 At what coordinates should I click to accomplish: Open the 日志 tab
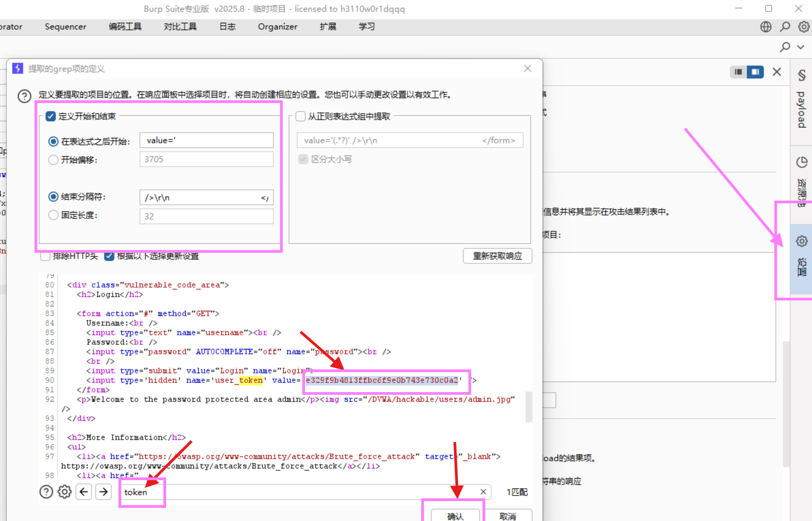(227, 27)
